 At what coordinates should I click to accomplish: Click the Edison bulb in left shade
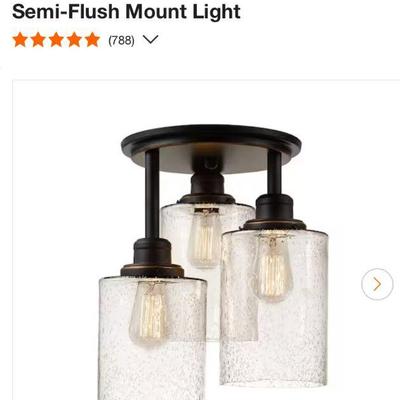(149, 314)
